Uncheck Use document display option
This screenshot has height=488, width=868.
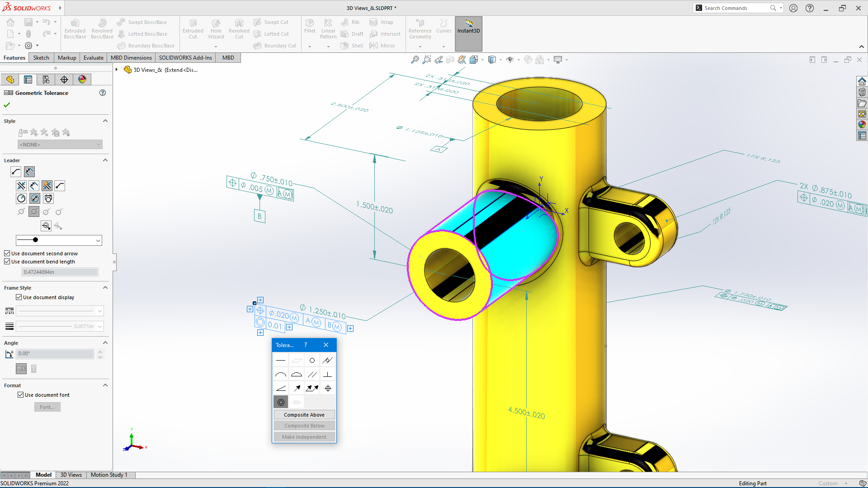[19, 297]
